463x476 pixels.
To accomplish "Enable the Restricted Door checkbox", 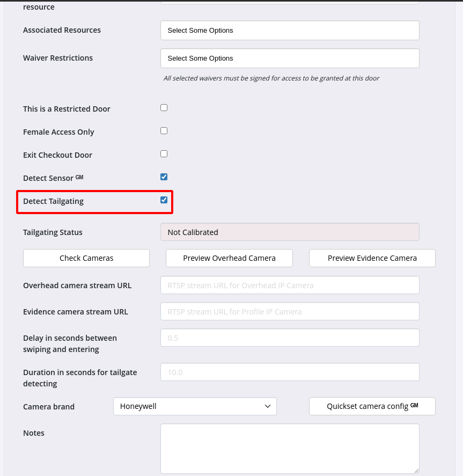I will tap(164, 108).
